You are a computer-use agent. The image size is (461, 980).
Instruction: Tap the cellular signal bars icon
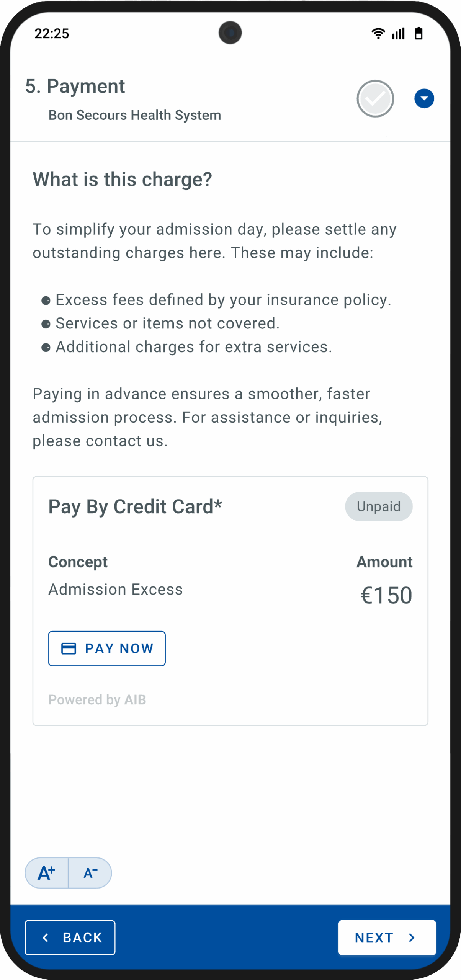[x=398, y=34]
